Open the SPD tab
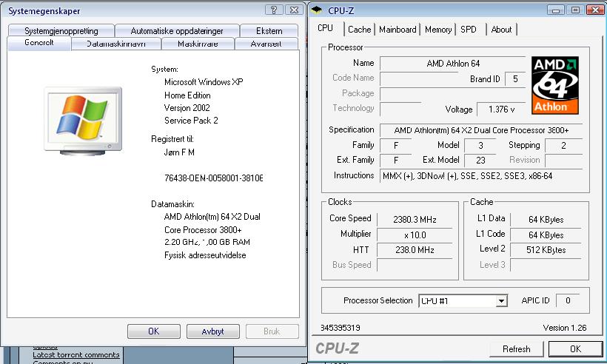This screenshot has height=364, width=607. [469, 30]
